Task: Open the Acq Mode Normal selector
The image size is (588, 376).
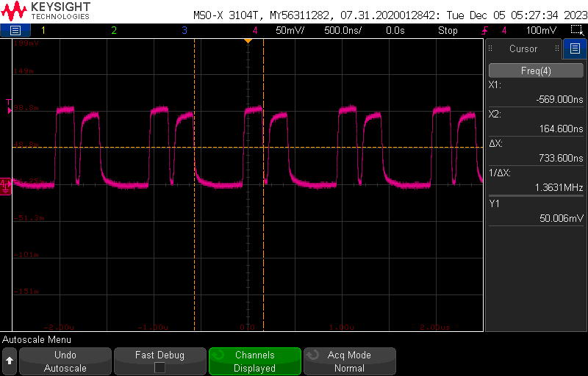Action: point(349,361)
